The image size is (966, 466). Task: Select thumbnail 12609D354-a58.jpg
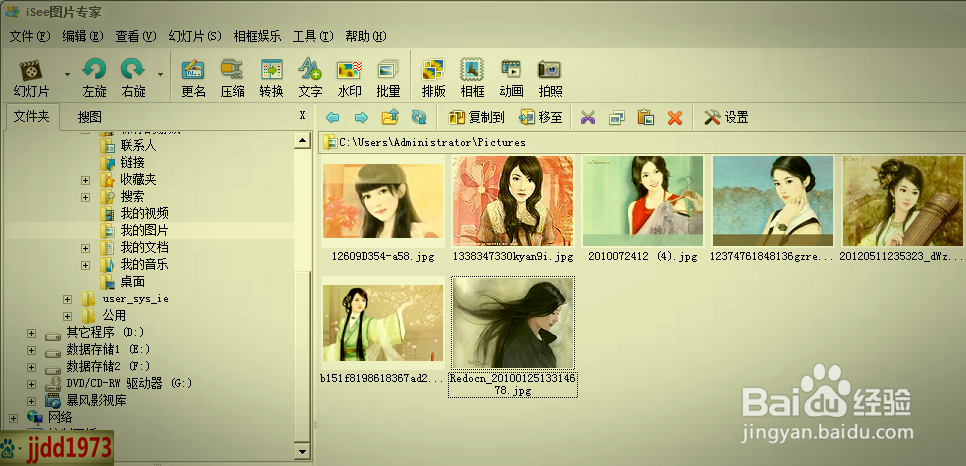383,208
